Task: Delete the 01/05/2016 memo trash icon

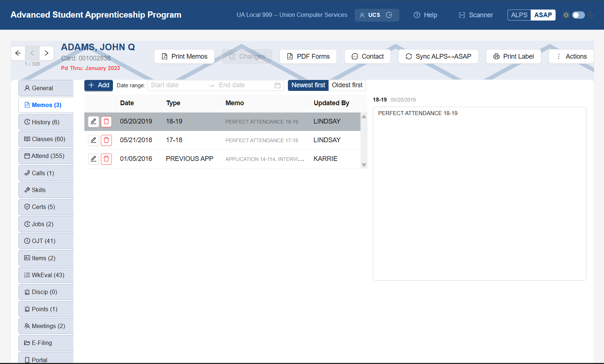Action: coord(106,159)
